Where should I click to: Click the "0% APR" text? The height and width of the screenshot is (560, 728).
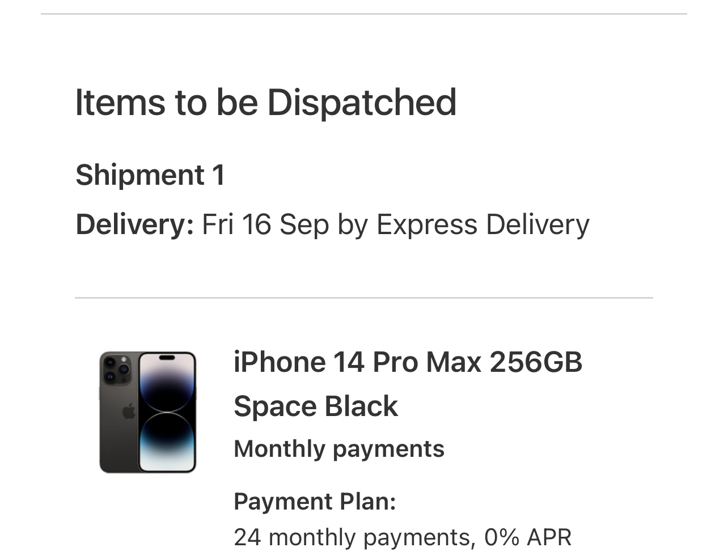point(528,537)
